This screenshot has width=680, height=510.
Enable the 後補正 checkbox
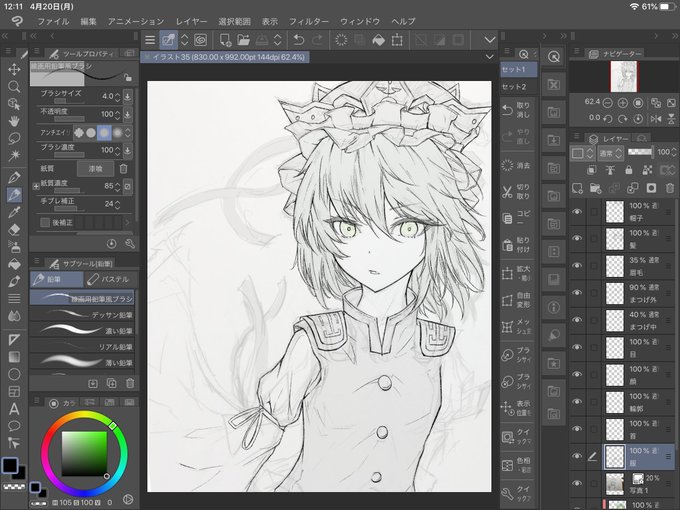pos(45,222)
